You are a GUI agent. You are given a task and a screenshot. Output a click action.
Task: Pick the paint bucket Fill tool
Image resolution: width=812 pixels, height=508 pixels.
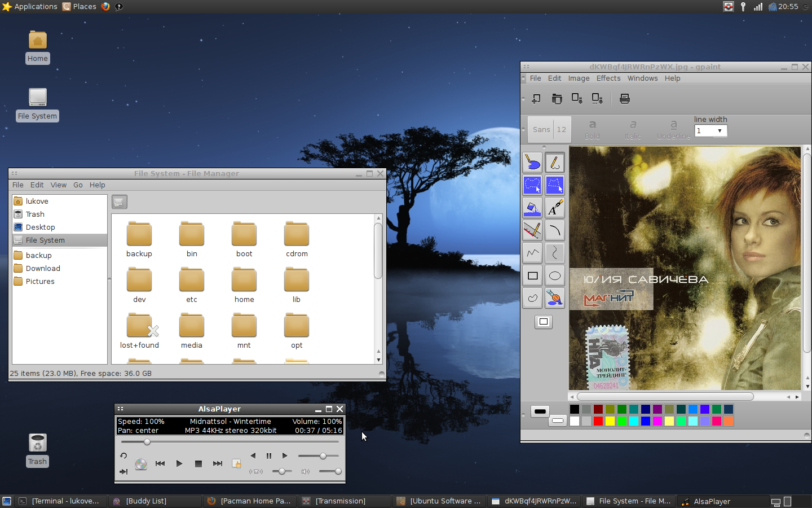[532, 208]
